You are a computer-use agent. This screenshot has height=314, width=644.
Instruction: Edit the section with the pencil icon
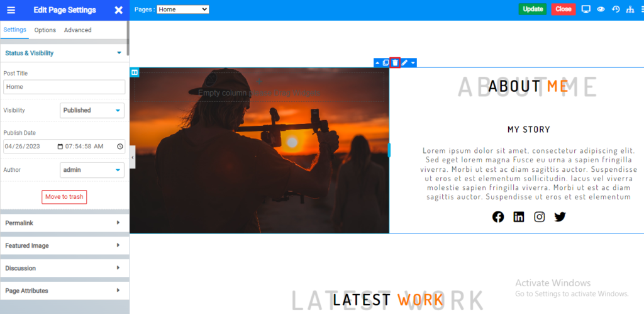(x=404, y=62)
